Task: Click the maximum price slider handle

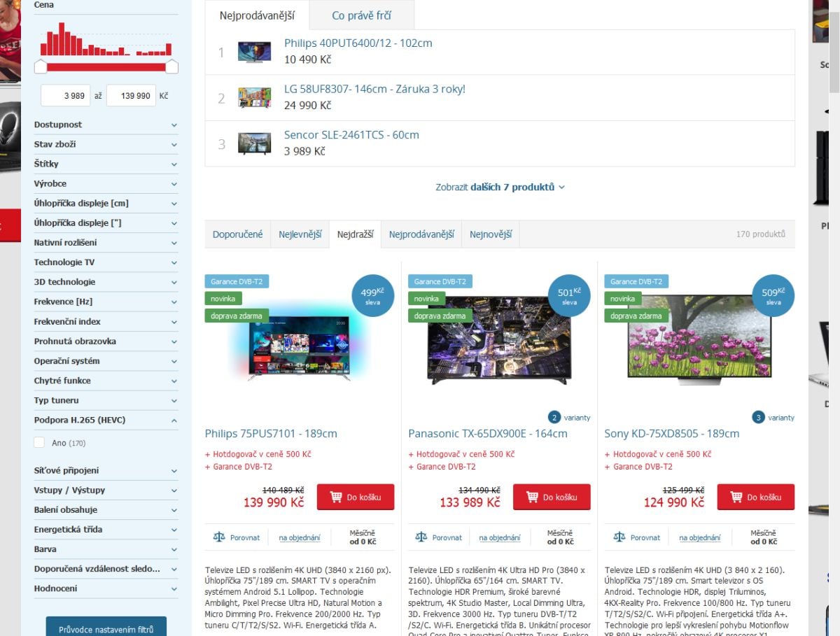Action: click(171, 67)
